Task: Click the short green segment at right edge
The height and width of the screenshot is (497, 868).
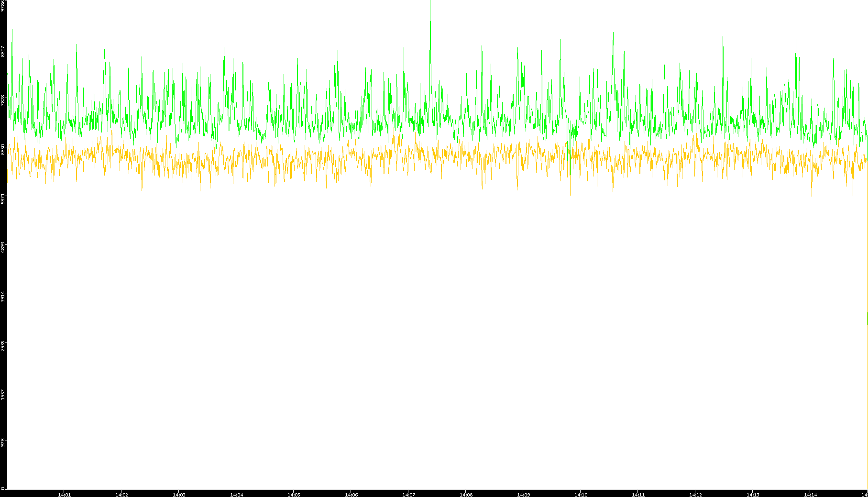Action: click(867, 319)
